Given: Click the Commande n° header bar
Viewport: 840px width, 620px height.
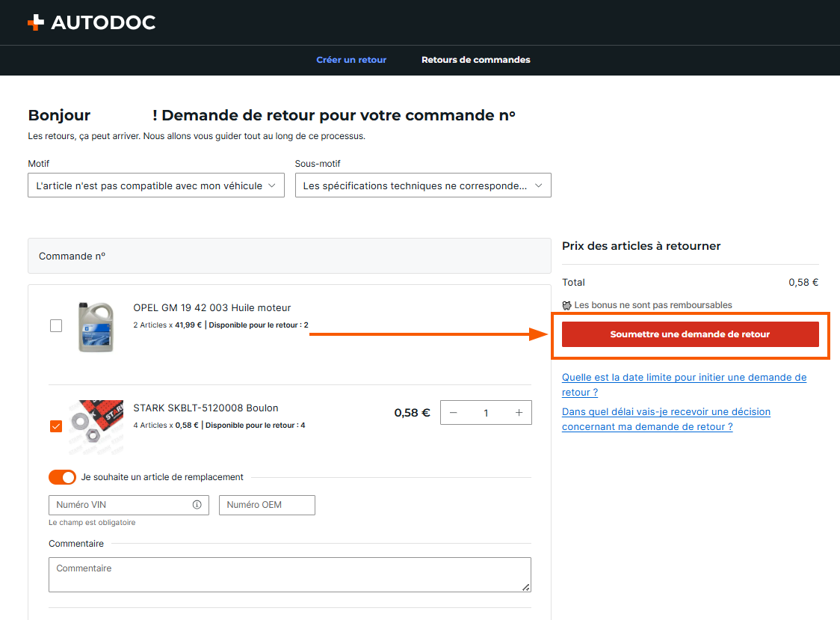Looking at the screenshot, I should tap(289, 256).
